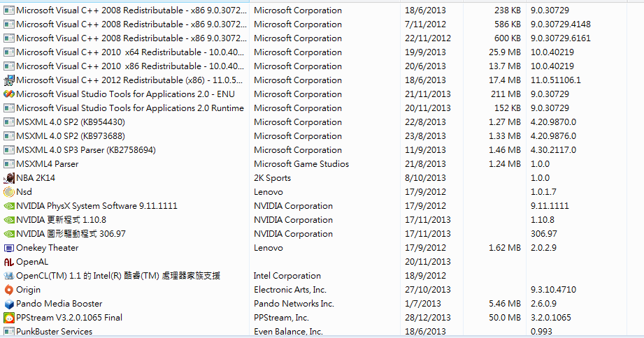The width and height of the screenshot is (644, 338).
Task: Click publisher Intel Corporation
Action: pos(287,276)
